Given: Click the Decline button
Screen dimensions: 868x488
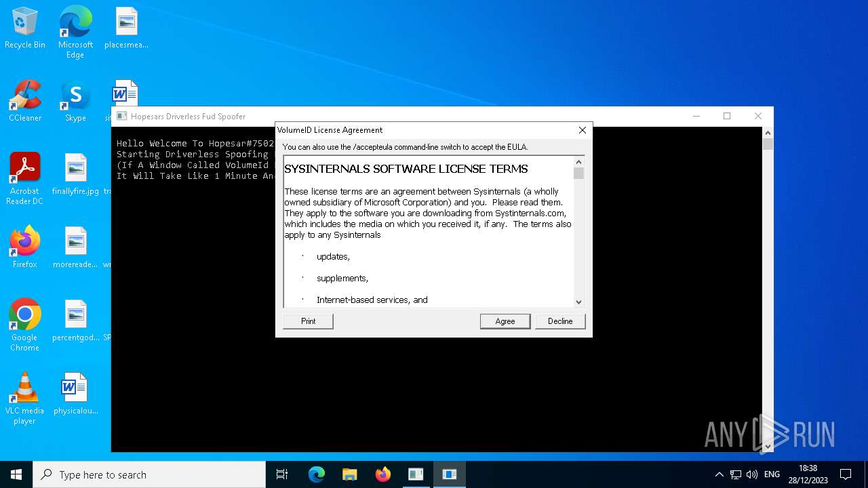Looking at the screenshot, I should 560,321.
